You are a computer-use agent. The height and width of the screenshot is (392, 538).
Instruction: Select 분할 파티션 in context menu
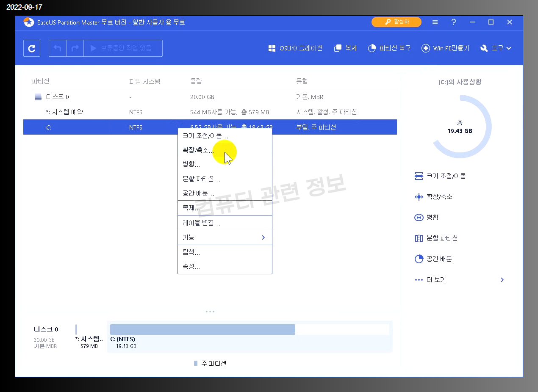[225, 179]
